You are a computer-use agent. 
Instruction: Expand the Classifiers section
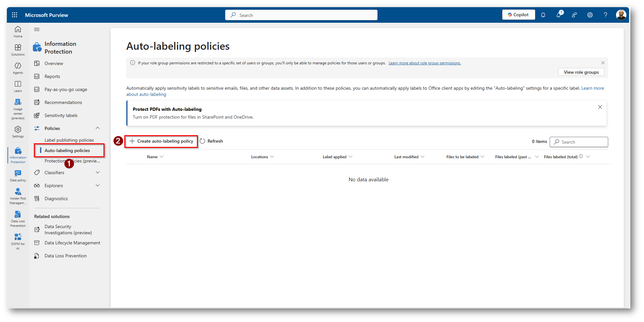tap(98, 173)
